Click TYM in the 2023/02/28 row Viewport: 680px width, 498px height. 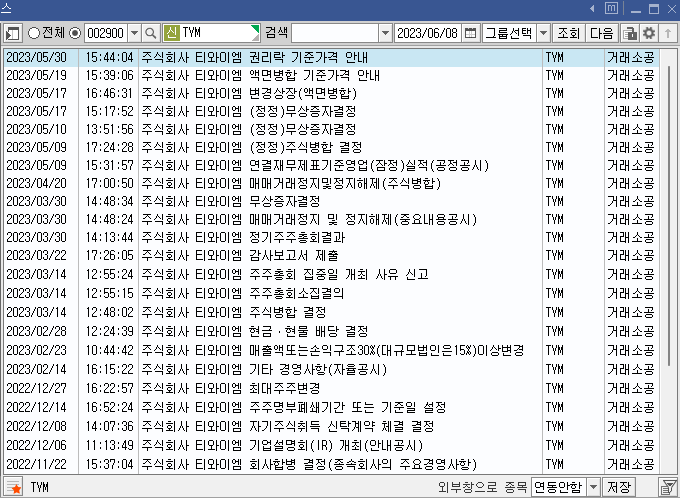pos(555,331)
